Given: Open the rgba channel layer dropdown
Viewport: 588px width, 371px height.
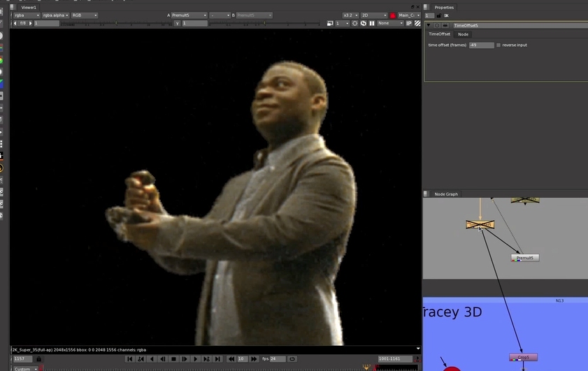Looking at the screenshot, I should point(27,15).
